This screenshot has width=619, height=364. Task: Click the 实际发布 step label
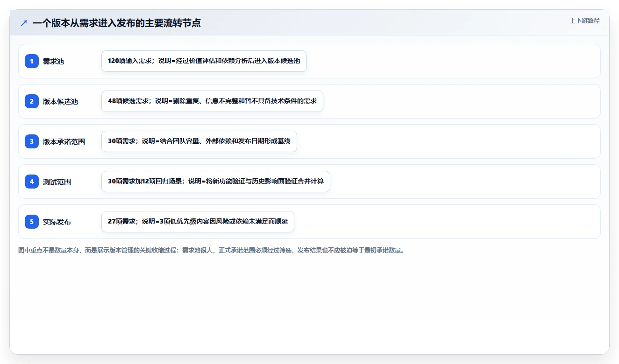(x=57, y=222)
